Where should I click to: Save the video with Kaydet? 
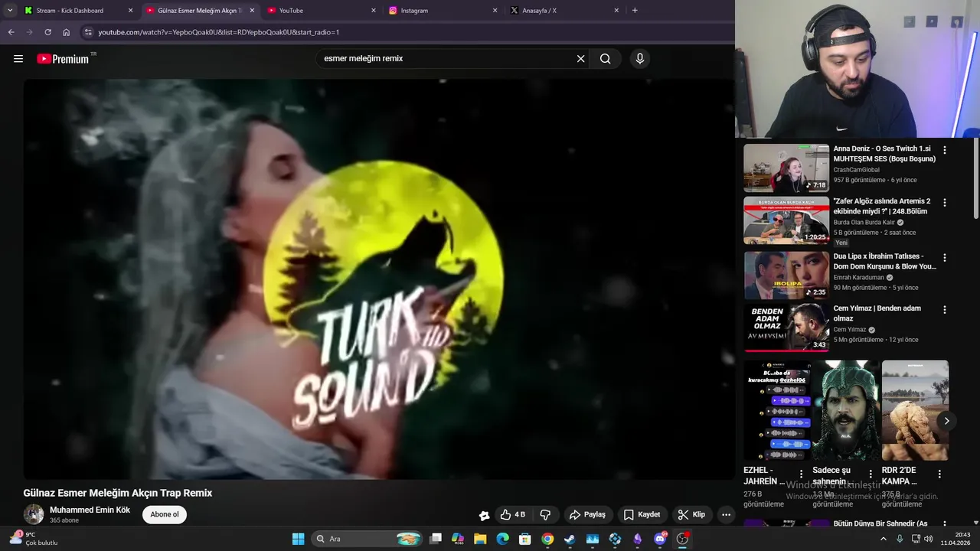pos(642,515)
